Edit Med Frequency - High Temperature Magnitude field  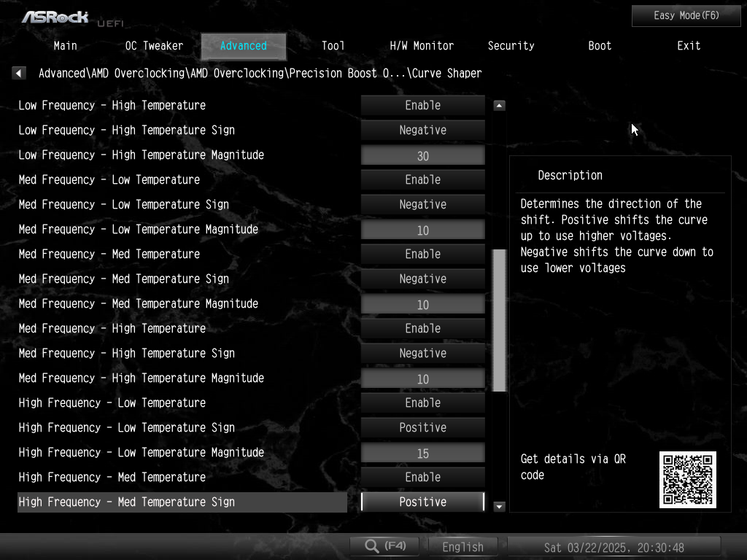[422, 378]
